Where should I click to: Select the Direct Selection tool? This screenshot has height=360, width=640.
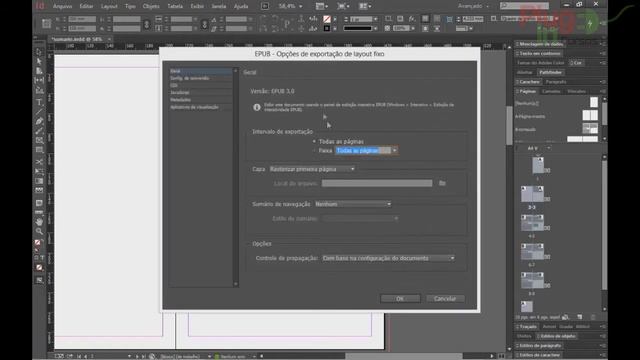(39, 61)
